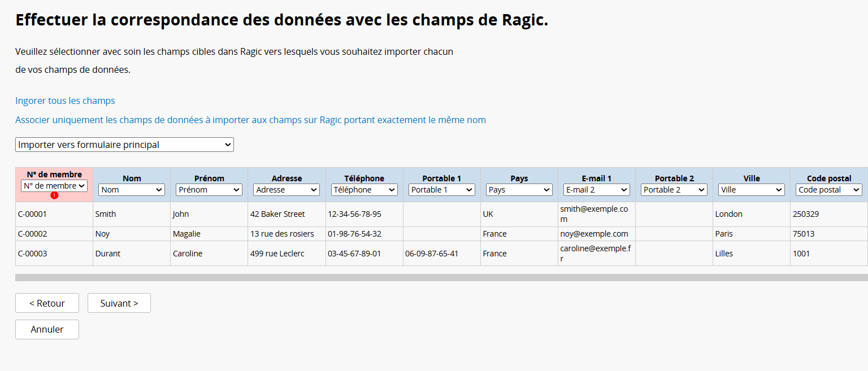
Task: Click the link to associate fields with same name
Action: click(250, 120)
